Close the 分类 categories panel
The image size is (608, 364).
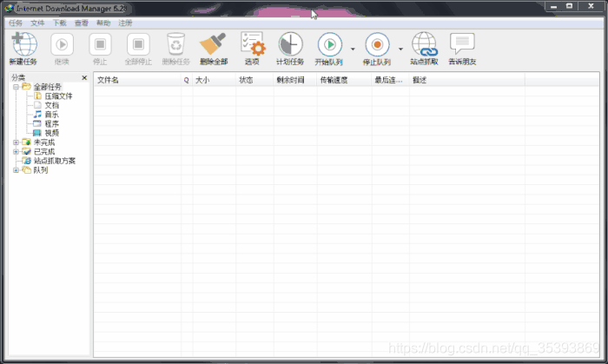pyautogui.click(x=84, y=77)
